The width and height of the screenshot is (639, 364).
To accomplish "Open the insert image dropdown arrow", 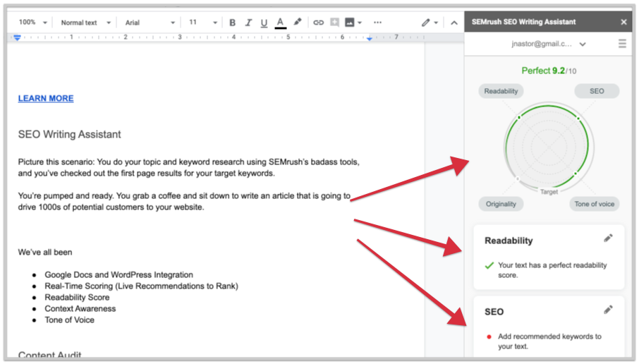I will [360, 23].
